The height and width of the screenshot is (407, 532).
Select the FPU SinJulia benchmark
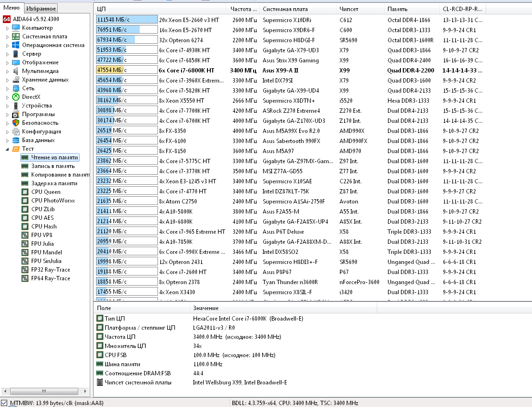(46, 261)
